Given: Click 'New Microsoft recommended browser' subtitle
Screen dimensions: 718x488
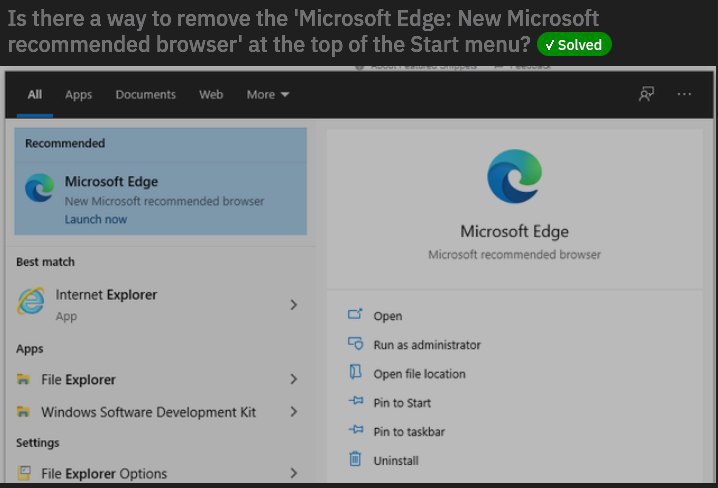Looking at the screenshot, I should tap(164, 201).
